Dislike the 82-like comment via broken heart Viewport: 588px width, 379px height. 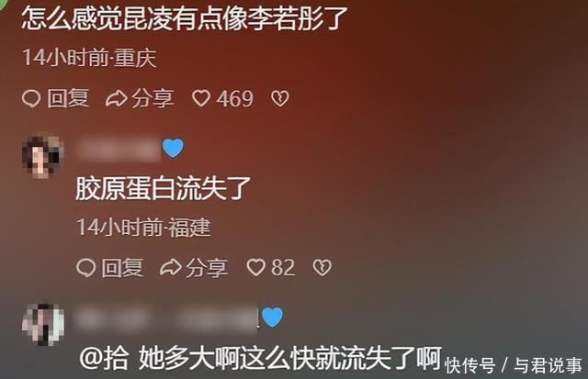coord(322,268)
